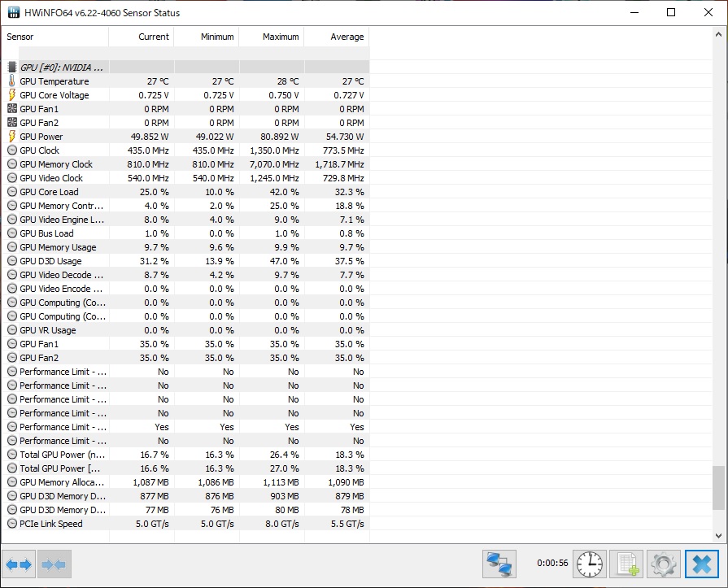Click the logging sheet with plus icon
Image resolution: width=728 pixels, height=588 pixels.
626,564
